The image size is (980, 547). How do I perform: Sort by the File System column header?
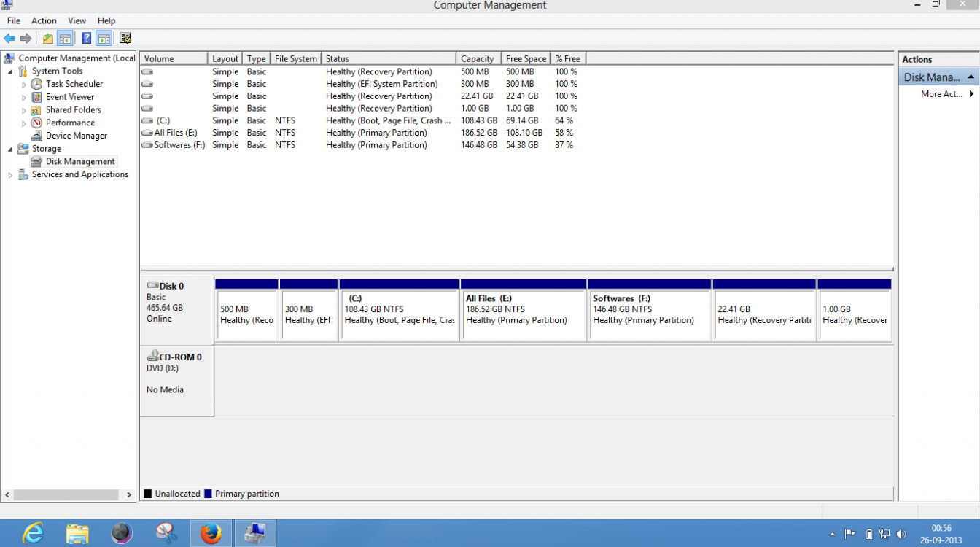[295, 58]
